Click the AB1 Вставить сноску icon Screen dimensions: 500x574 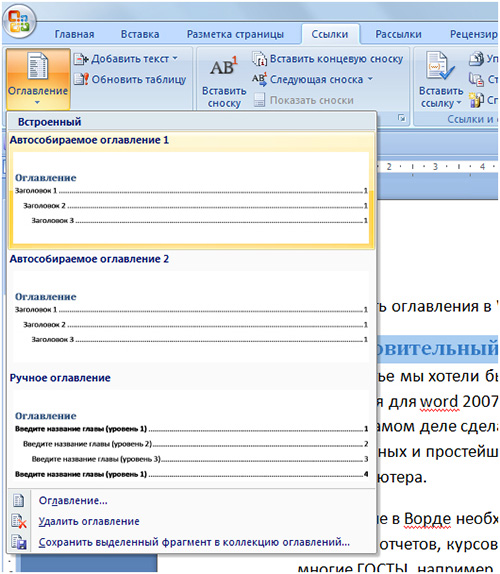click(x=223, y=67)
